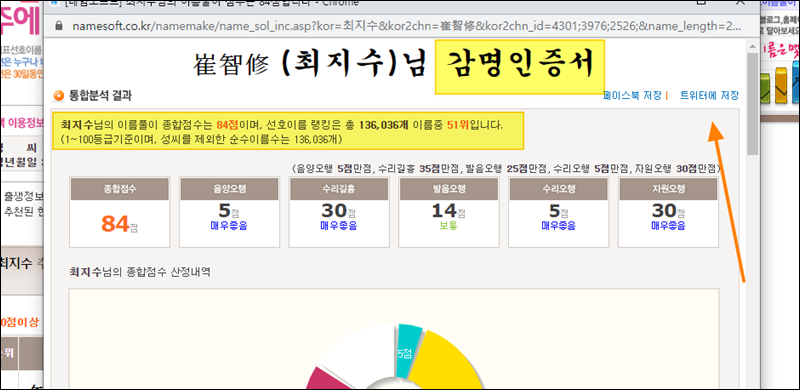Click the 매우좋음 rating under 수리길흉
Viewport: 800px width, 390px height.
coord(339,226)
